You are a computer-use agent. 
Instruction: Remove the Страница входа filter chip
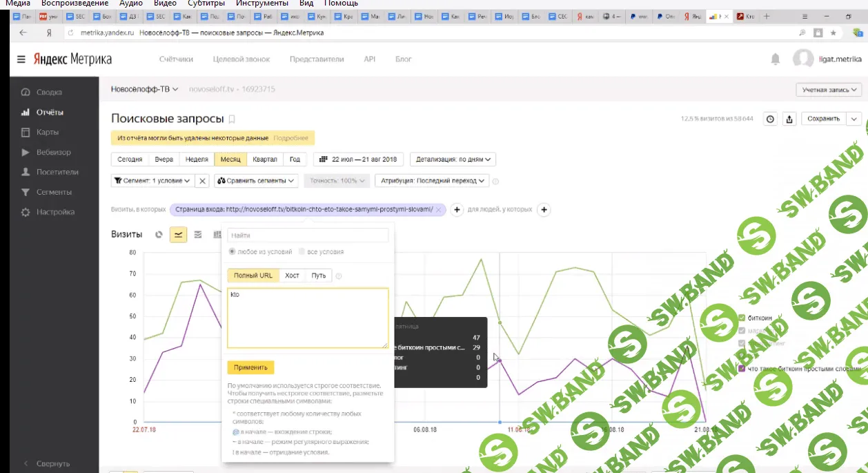[438, 210]
